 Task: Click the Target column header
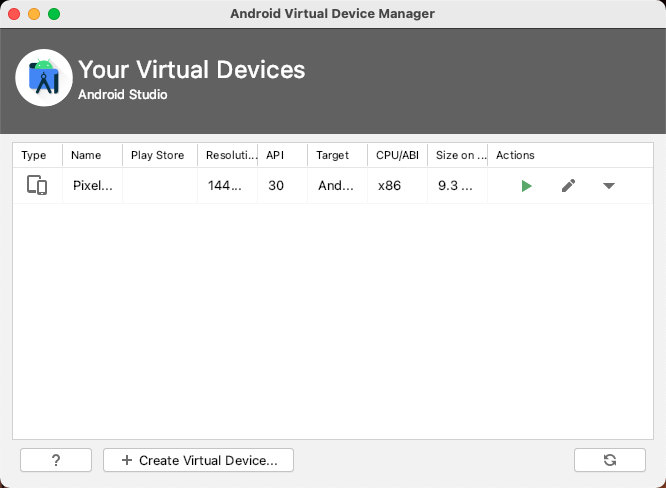337,155
